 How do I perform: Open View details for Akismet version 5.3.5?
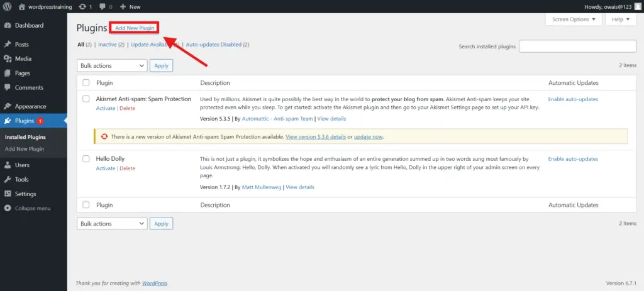(331, 119)
